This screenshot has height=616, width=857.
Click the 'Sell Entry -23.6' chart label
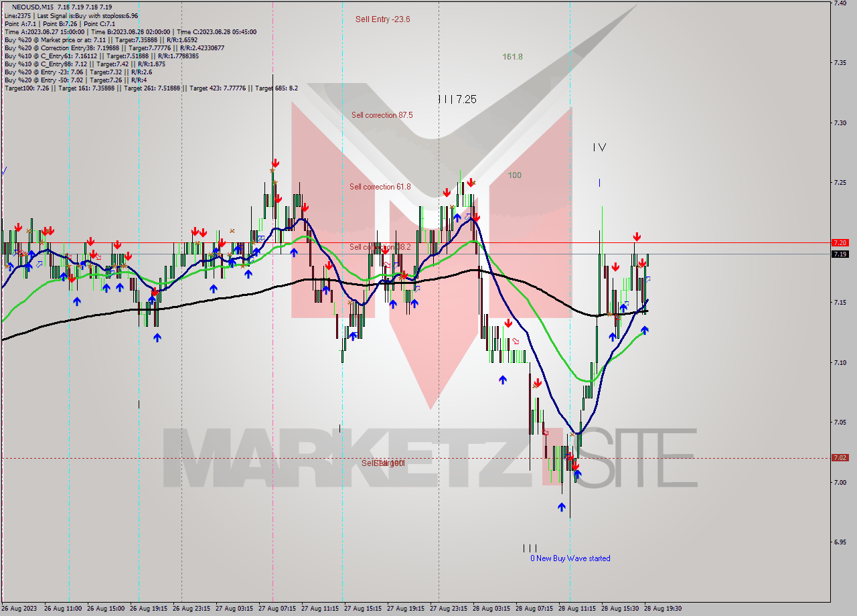coord(382,19)
